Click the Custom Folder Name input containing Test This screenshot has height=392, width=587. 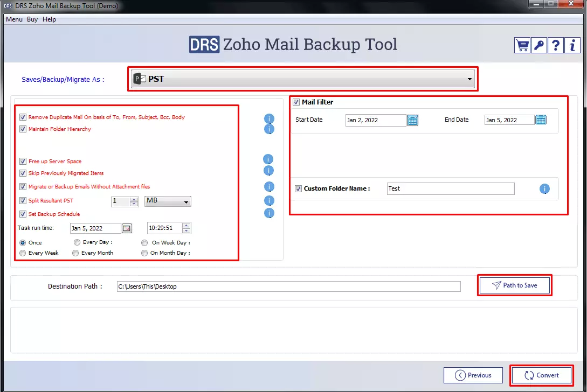tap(451, 188)
